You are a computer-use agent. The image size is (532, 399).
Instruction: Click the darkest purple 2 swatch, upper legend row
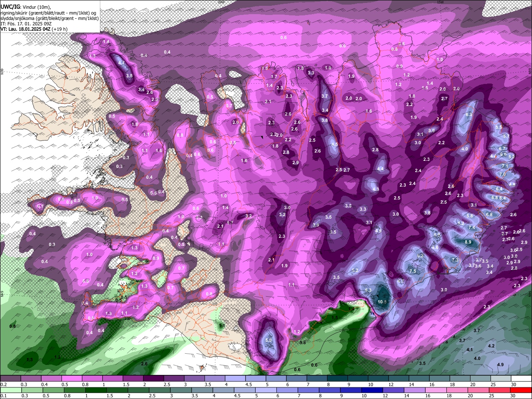coord(153,378)
